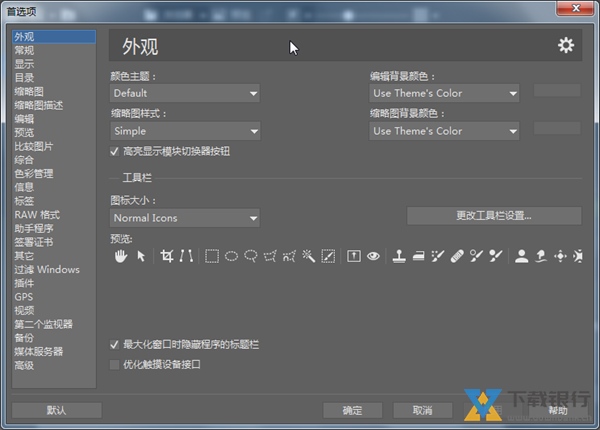Confirm with the 确定 button

click(x=352, y=410)
